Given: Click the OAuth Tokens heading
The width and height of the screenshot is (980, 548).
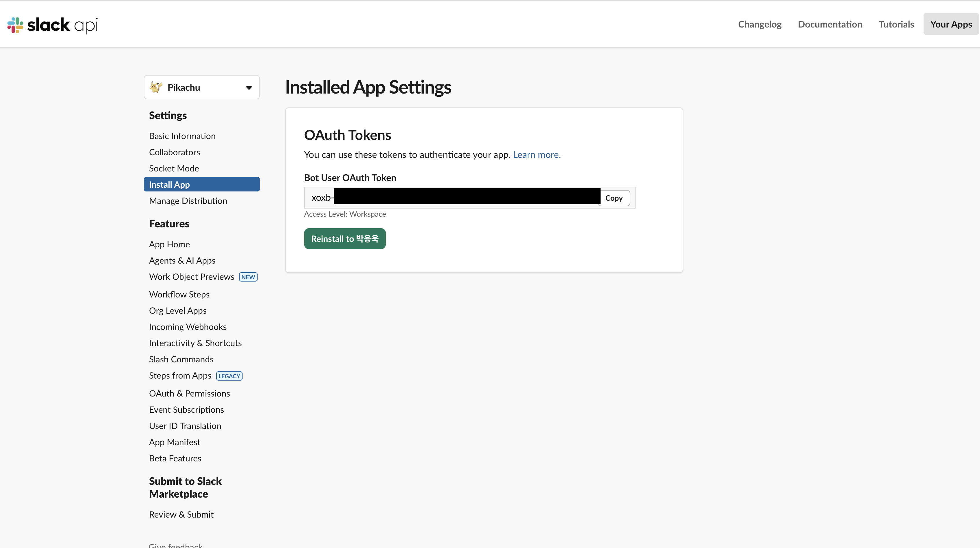Looking at the screenshot, I should 347,135.
